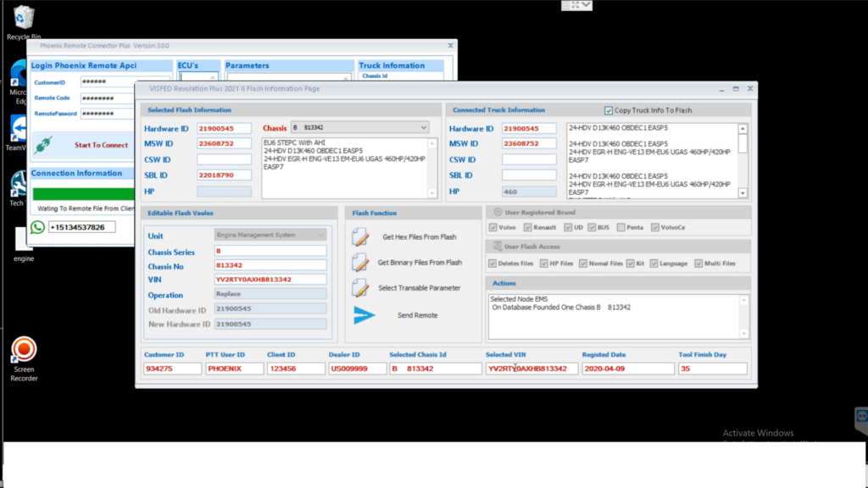
Task: Click the WhatsApp icon in Phoenix Remote Connector
Action: (37, 227)
